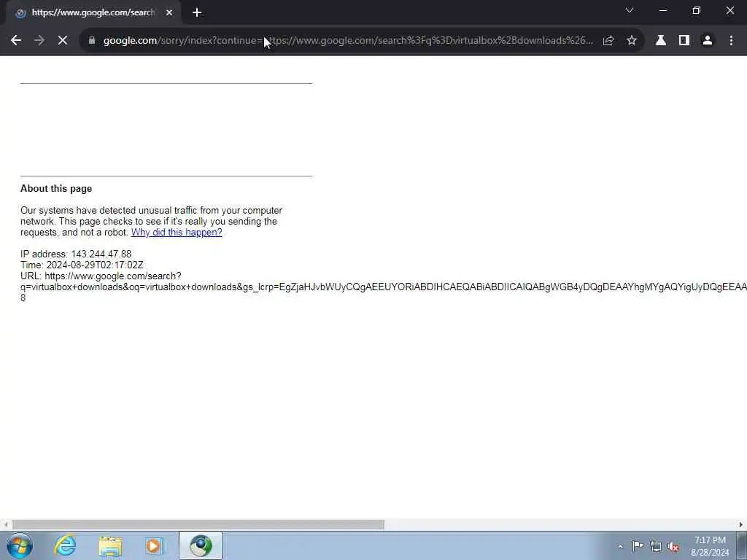Restore down the browser window
Image resolution: width=747 pixels, height=560 pixels.
coord(697,10)
